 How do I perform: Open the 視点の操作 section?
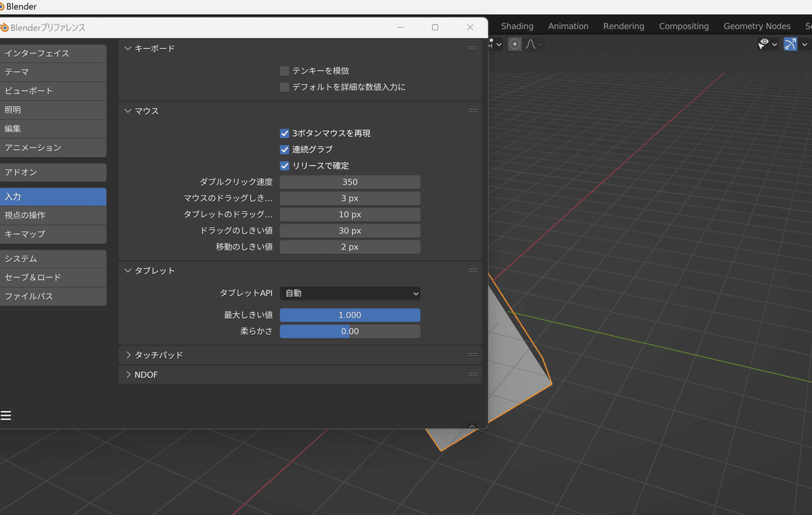tap(53, 215)
